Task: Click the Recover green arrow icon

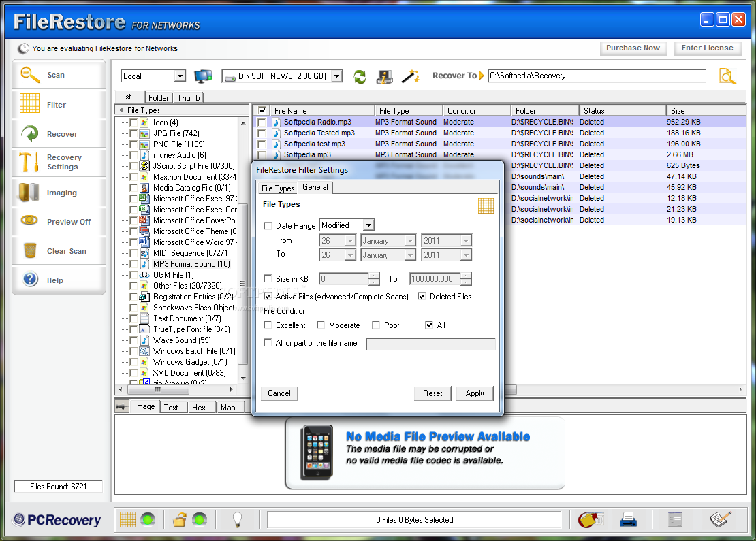Action: click(30, 133)
